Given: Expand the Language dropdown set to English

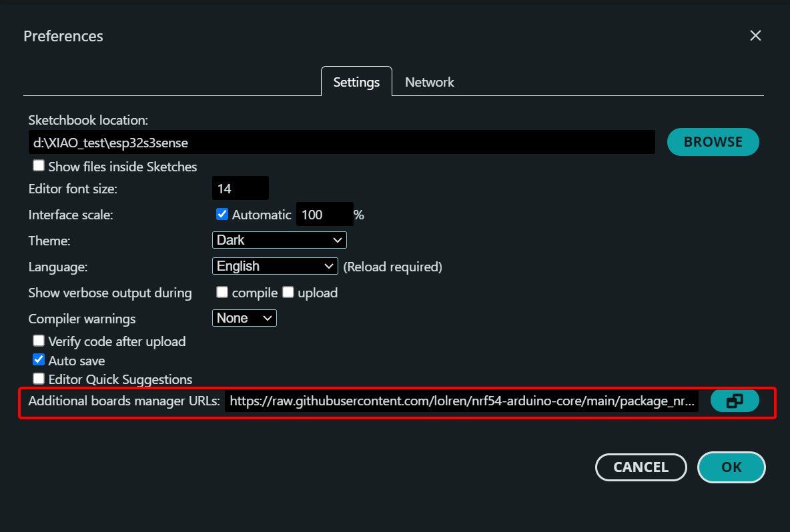Looking at the screenshot, I should click(x=275, y=266).
